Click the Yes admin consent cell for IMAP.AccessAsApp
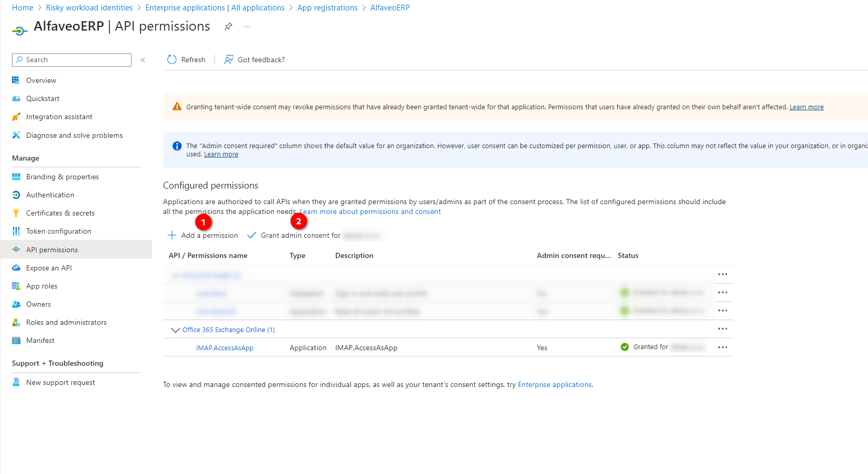This screenshot has width=868, height=474. click(542, 348)
